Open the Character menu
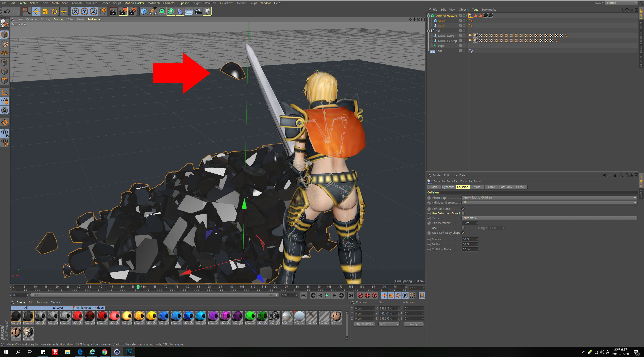644x357 pixels. click(x=169, y=3)
